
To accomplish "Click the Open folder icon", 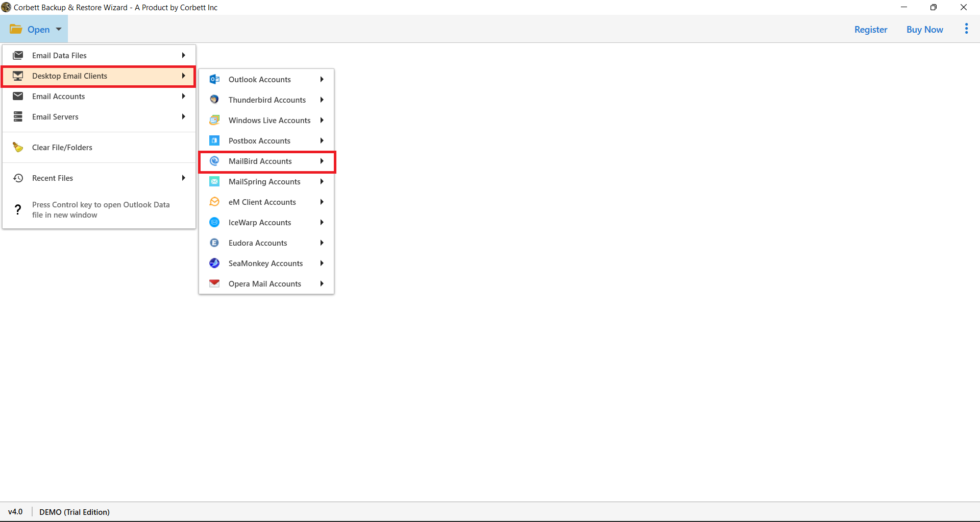I will coord(16,29).
